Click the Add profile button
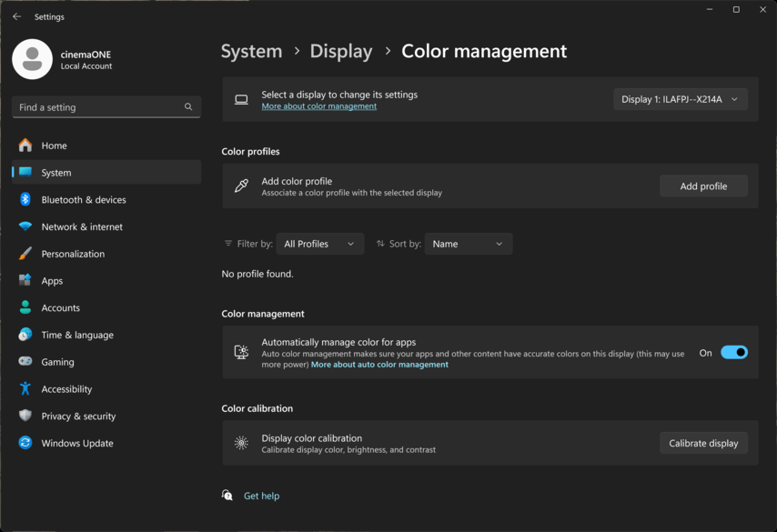Image resolution: width=777 pixels, height=532 pixels. 703,186
